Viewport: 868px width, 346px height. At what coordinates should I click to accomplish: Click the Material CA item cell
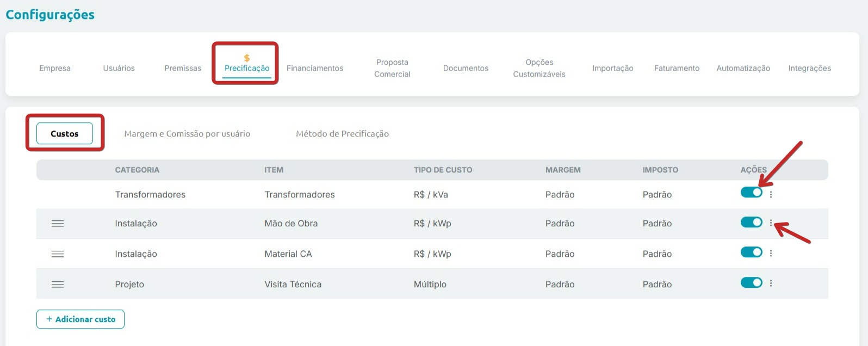click(x=288, y=254)
